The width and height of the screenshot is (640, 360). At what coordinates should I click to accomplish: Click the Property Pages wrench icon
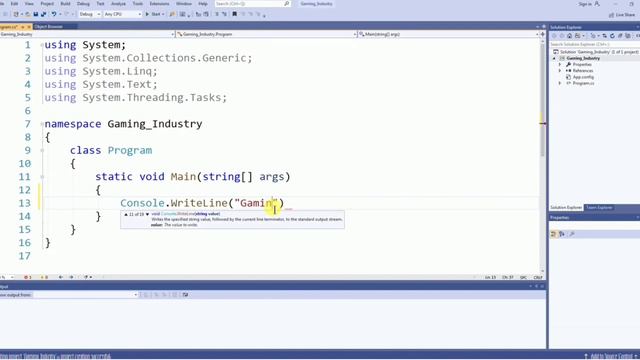572,234
